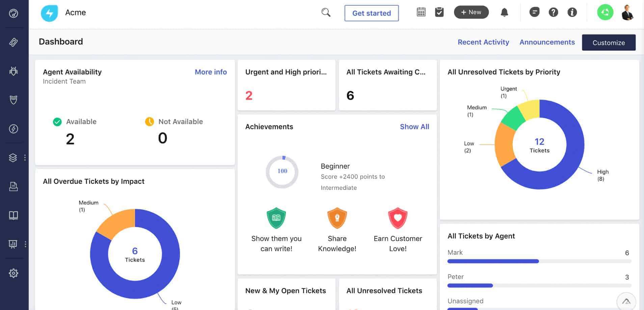This screenshot has height=310, width=644.
Task: Click the red Earn Customer Love badge
Action: point(398,218)
